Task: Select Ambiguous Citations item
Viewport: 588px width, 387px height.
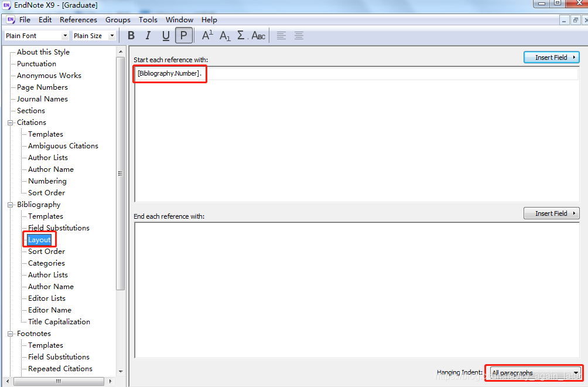Action: pyautogui.click(x=63, y=146)
